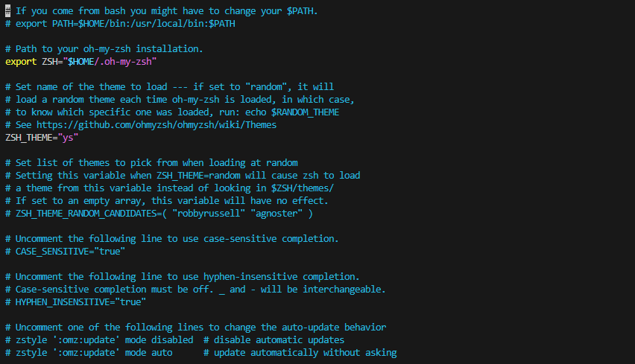Click the HYPHEN_INSENSITIVE commented setting
This screenshot has width=635, height=364.
point(80,301)
